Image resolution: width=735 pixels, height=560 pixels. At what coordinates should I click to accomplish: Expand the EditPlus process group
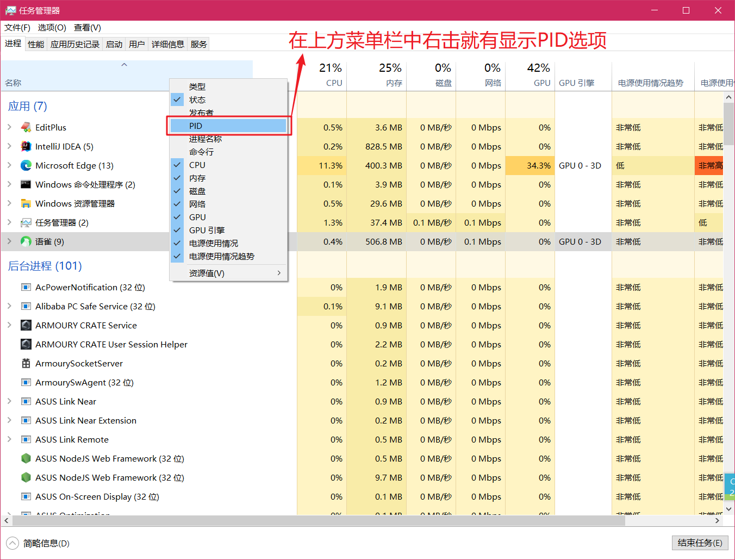pos(9,127)
